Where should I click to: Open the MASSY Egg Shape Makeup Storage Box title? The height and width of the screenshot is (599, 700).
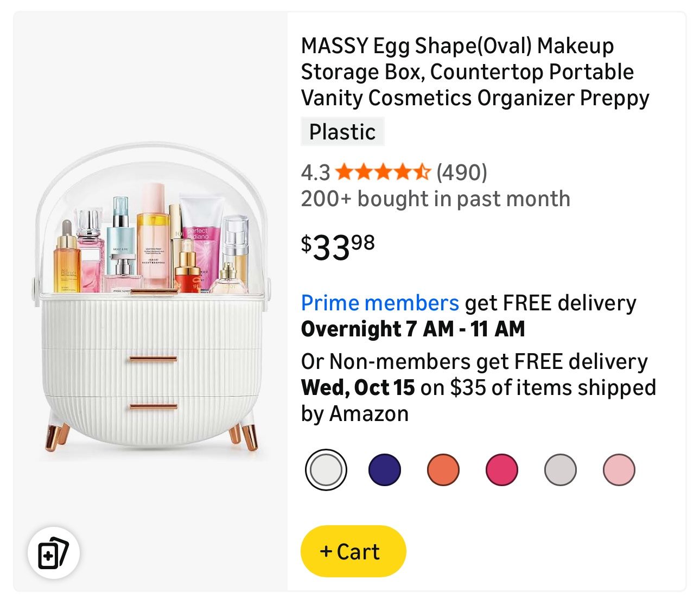(475, 72)
